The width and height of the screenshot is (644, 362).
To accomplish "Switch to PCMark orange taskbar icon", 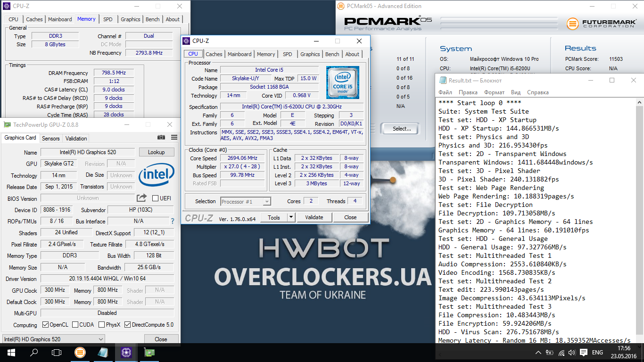I will click(81, 352).
